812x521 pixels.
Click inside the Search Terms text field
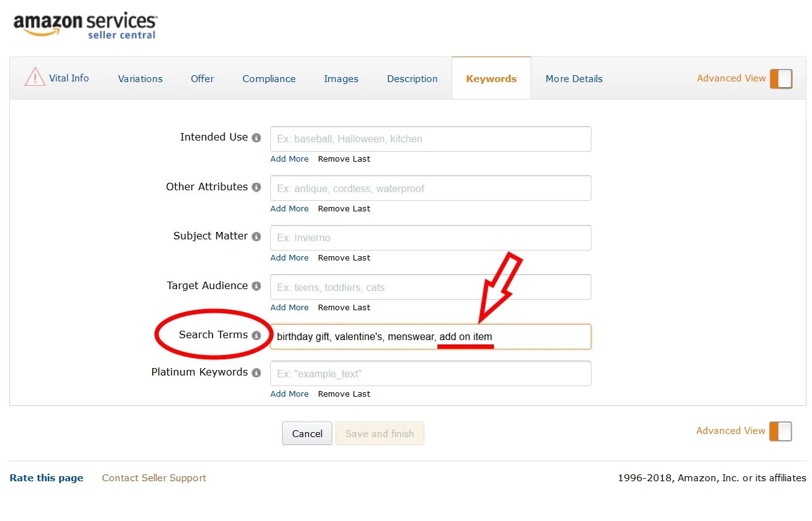[431, 336]
